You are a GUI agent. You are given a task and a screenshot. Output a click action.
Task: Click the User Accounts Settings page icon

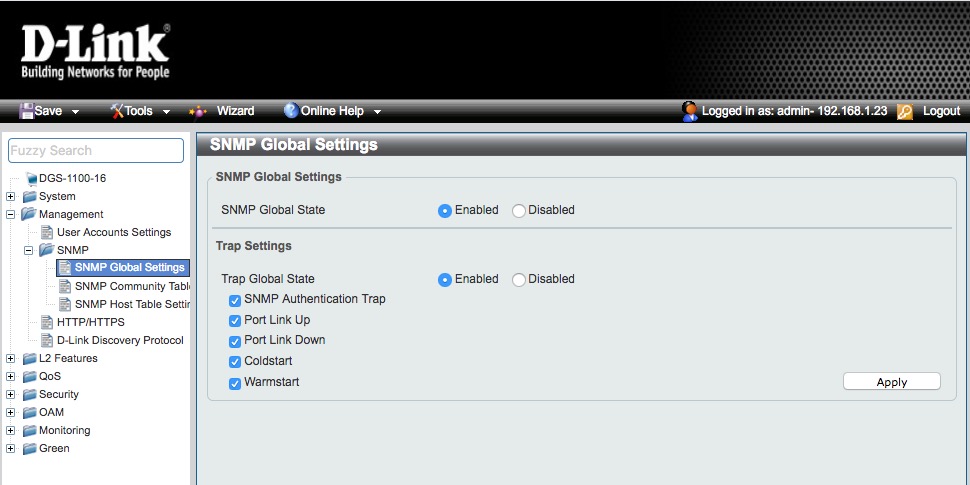47,232
